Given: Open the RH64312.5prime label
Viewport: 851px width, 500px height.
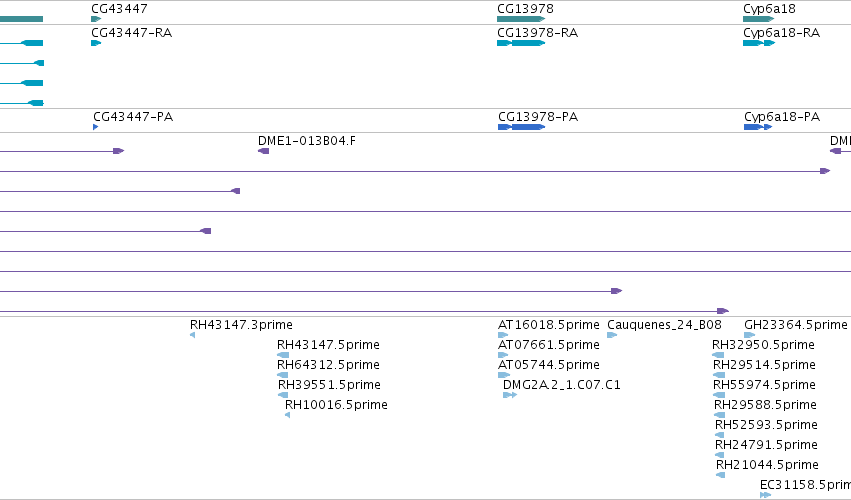Looking at the screenshot, I should pos(328,365).
